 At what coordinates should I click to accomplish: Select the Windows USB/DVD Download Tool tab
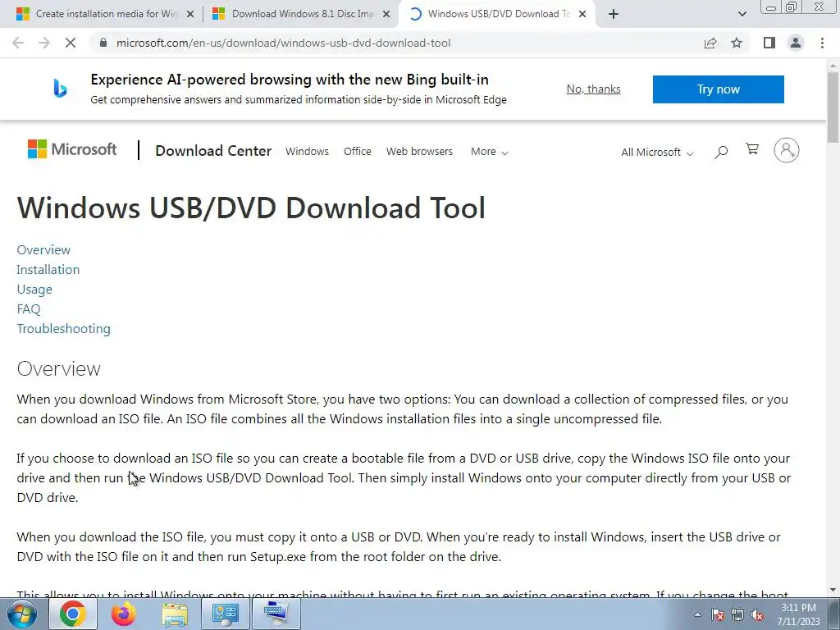(x=497, y=14)
